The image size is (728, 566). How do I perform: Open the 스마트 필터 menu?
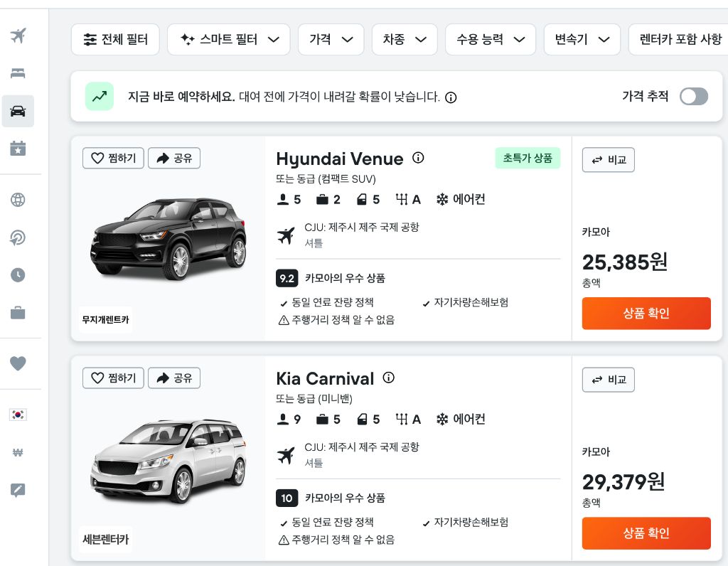228,40
